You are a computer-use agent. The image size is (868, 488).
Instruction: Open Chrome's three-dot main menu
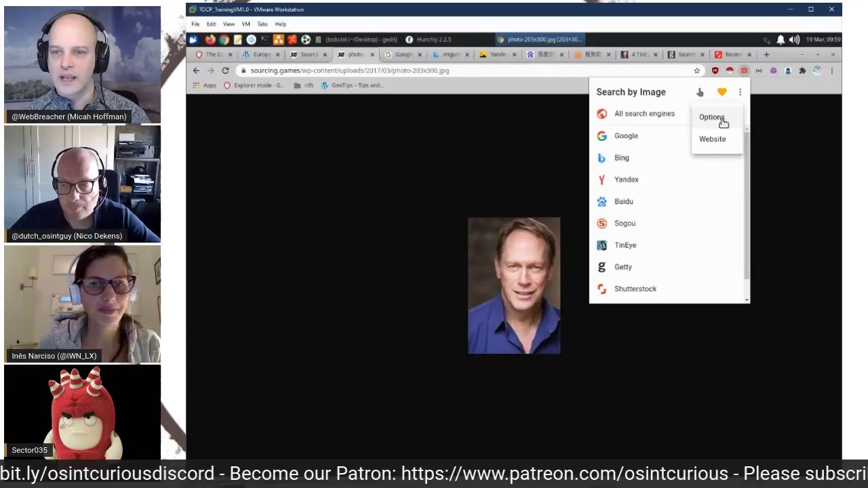(832, 70)
